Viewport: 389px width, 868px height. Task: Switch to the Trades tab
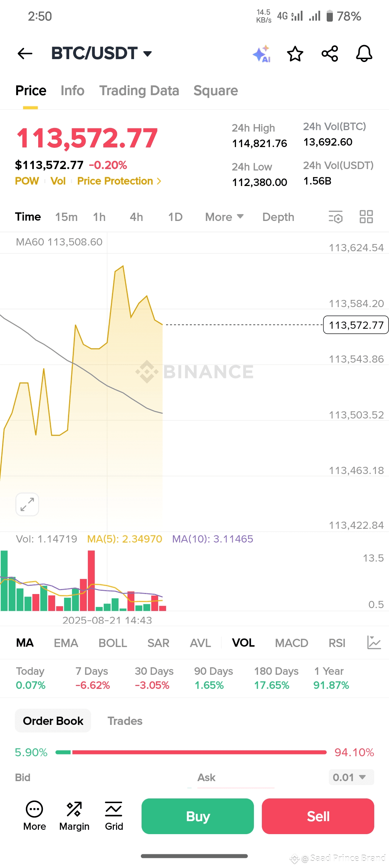click(125, 721)
